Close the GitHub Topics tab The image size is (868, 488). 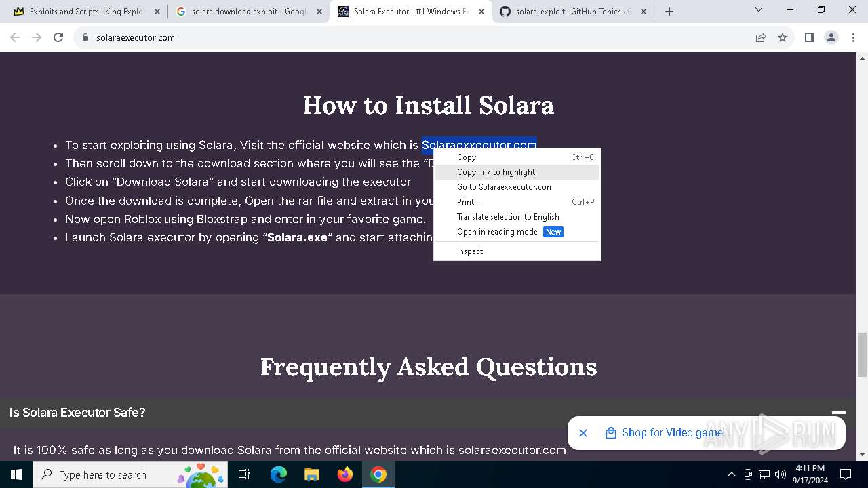point(644,12)
